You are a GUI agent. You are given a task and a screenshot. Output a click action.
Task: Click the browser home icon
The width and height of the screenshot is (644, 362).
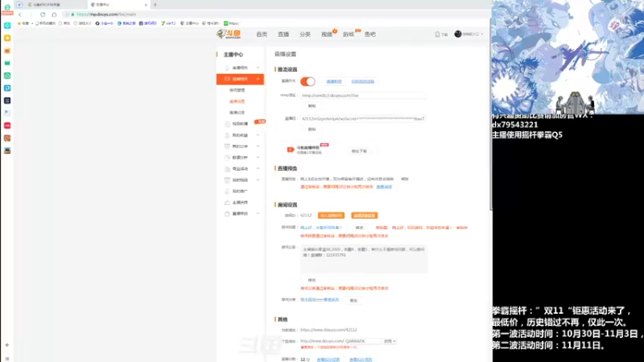tap(54, 14)
